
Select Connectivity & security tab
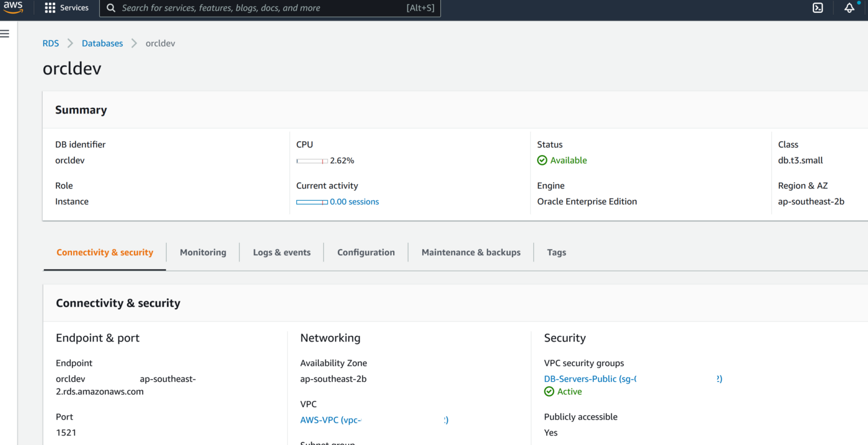pyautogui.click(x=105, y=252)
